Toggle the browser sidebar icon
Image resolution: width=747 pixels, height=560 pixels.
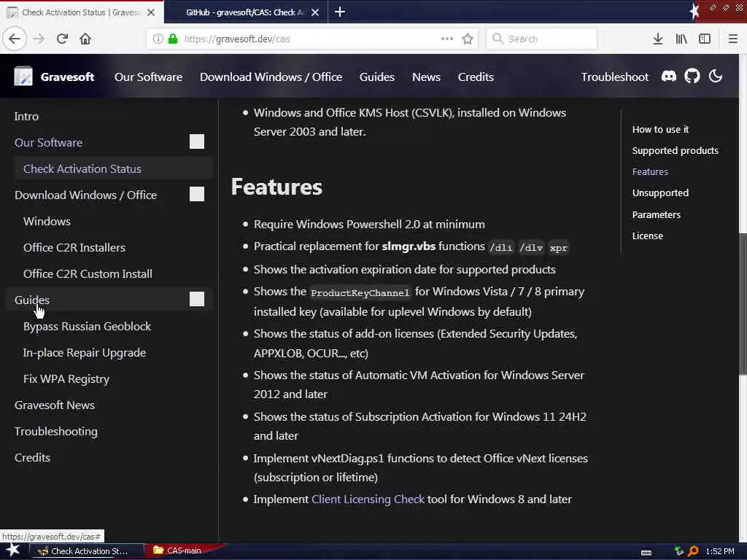[x=705, y=39]
